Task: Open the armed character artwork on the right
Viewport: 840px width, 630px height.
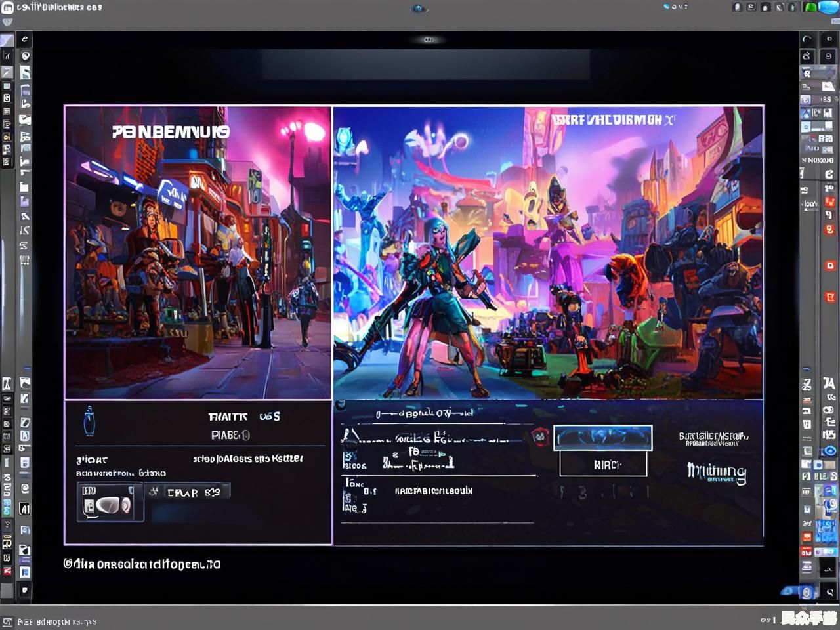Action: [548, 253]
